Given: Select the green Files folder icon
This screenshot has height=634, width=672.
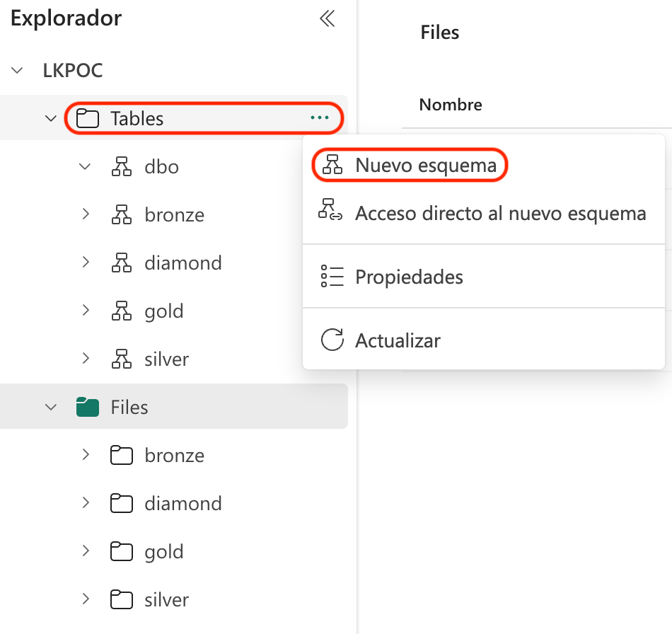Looking at the screenshot, I should [x=86, y=407].
